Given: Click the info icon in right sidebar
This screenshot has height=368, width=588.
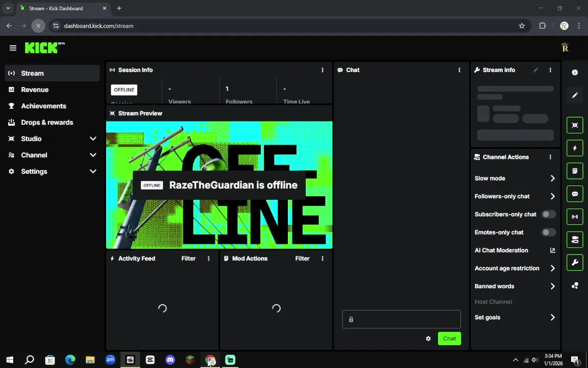Looking at the screenshot, I should 575,73.
